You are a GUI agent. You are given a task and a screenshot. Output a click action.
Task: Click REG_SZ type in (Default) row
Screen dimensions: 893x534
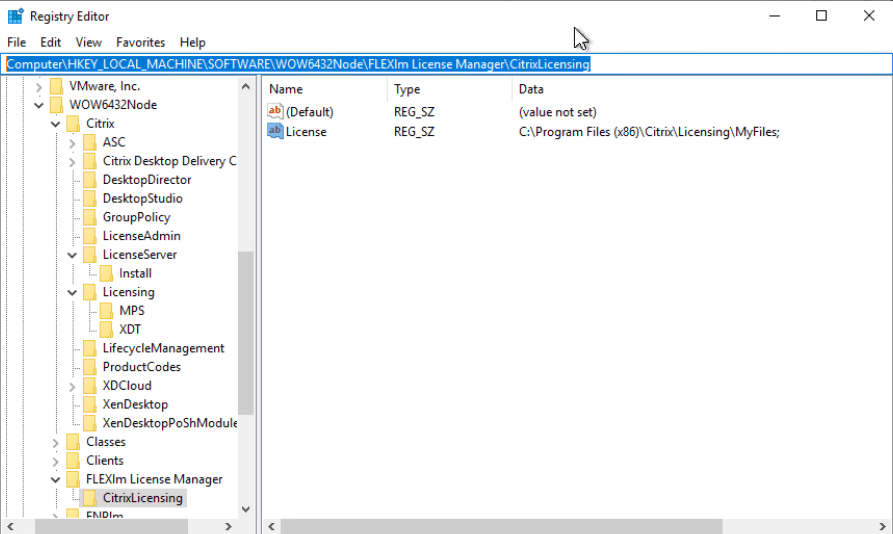(414, 112)
